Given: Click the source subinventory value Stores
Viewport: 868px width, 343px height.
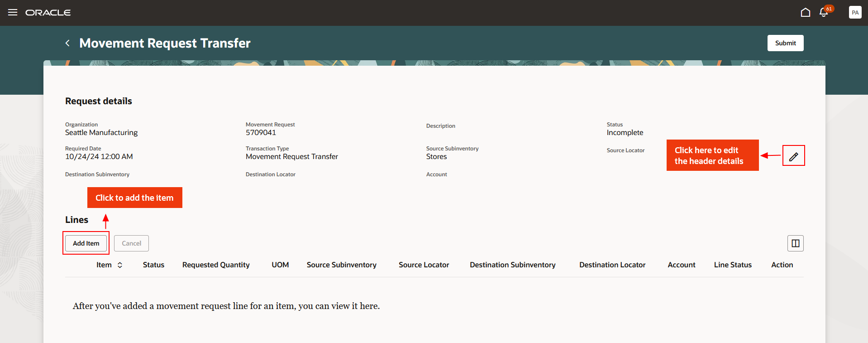Looking at the screenshot, I should click(x=436, y=157).
